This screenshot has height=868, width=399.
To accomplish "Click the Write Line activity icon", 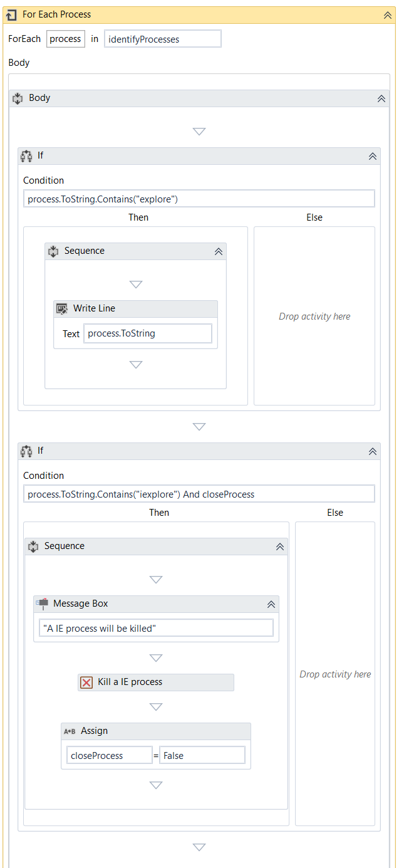I will (x=62, y=308).
